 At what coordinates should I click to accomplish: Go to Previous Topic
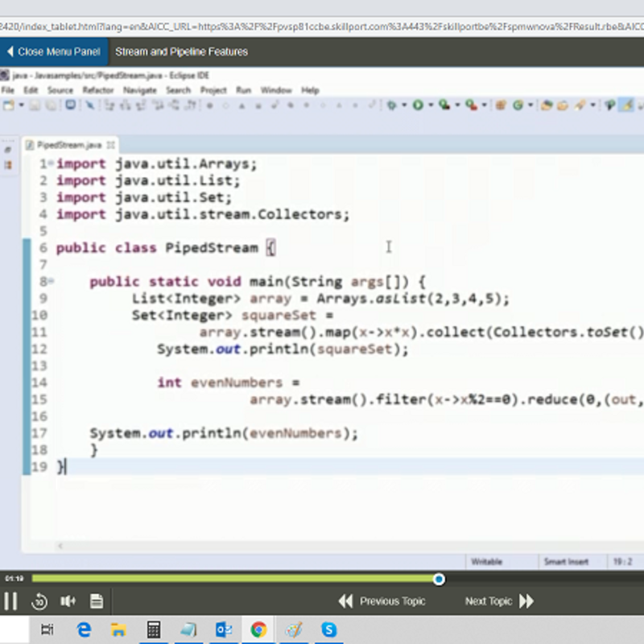pyautogui.click(x=382, y=601)
